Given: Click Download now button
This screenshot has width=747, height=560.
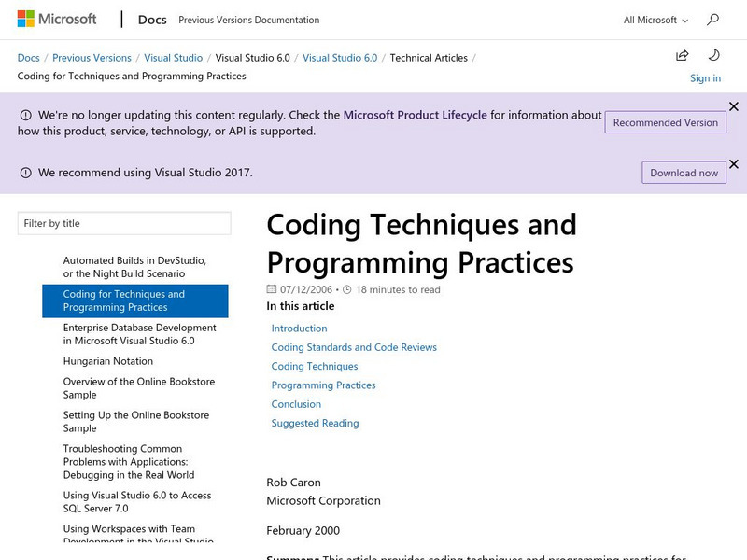Looking at the screenshot, I should click(684, 173).
